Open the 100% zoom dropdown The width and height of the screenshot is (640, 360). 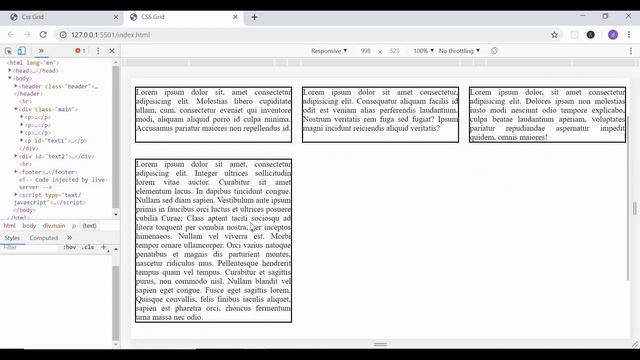pos(423,51)
